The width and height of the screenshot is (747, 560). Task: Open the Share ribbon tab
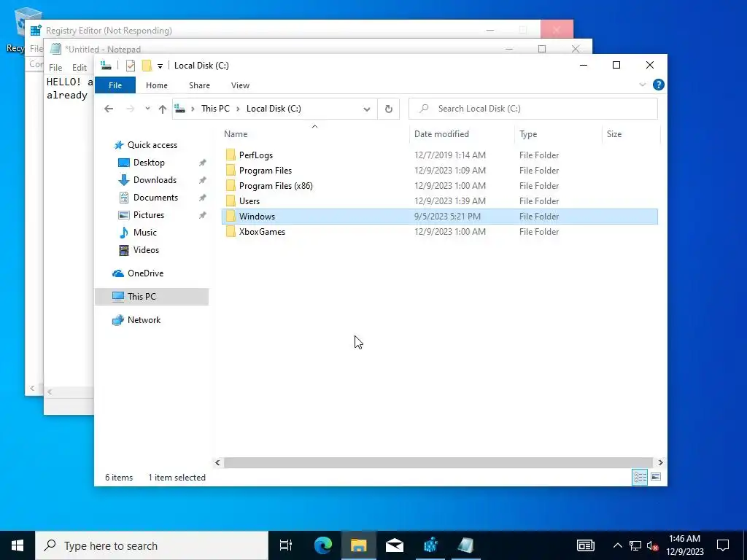point(199,85)
